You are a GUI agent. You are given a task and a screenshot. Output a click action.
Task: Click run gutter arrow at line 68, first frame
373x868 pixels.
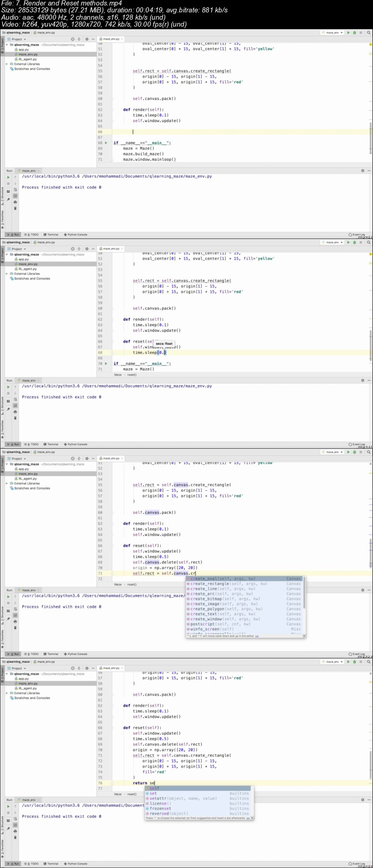(x=106, y=143)
